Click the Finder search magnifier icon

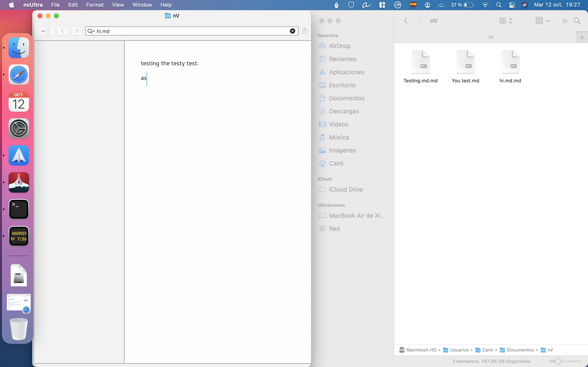coord(577,21)
